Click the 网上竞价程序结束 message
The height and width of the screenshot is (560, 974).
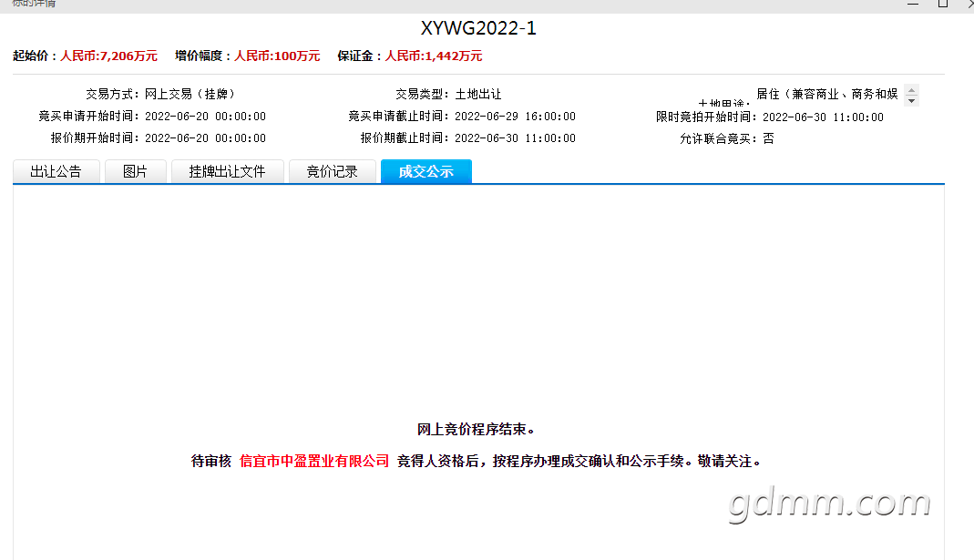click(476, 430)
